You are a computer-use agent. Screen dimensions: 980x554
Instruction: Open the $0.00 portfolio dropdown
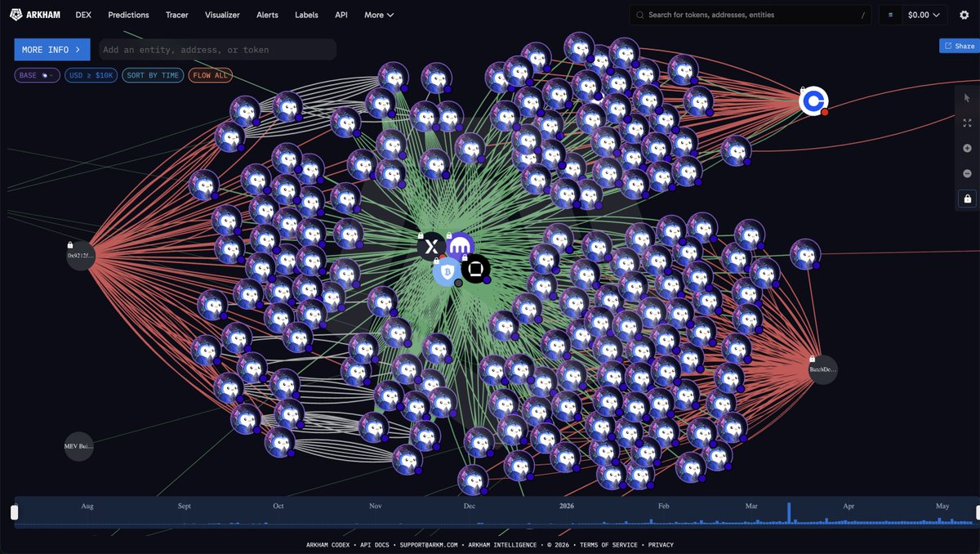[924, 15]
